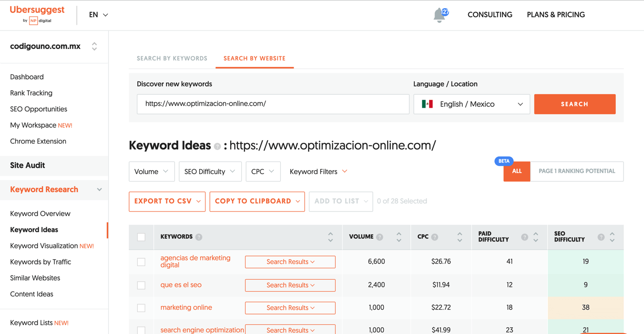Open Search Results for 'marketing online'
The height and width of the screenshot is (334, 644).
point(290,308)
